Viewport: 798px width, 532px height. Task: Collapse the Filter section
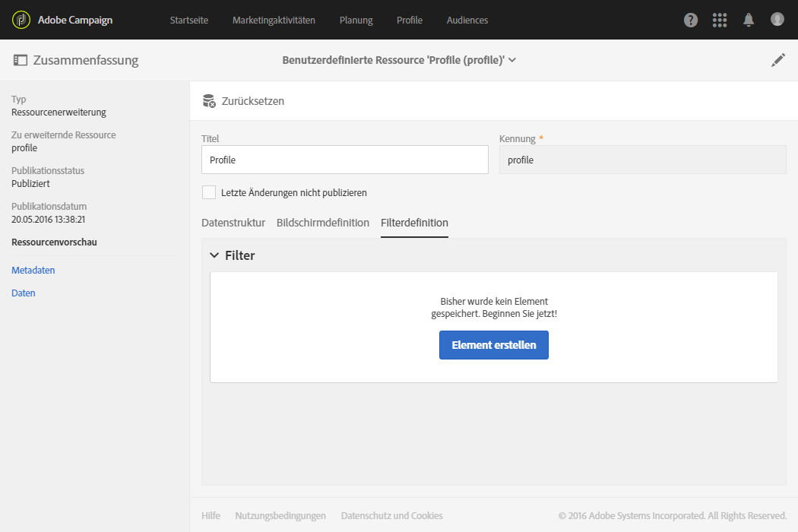coord(214,256)
